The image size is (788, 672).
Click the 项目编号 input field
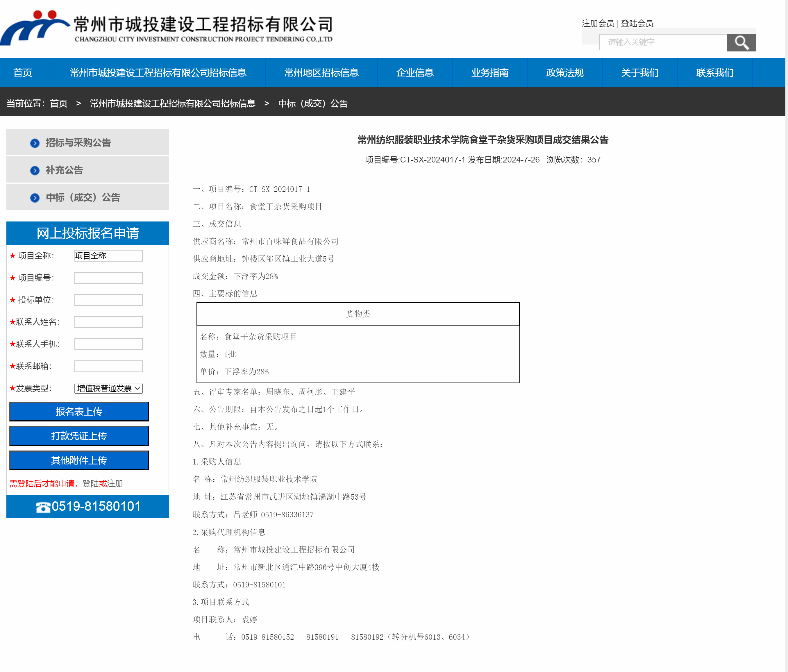pos(108,278)
